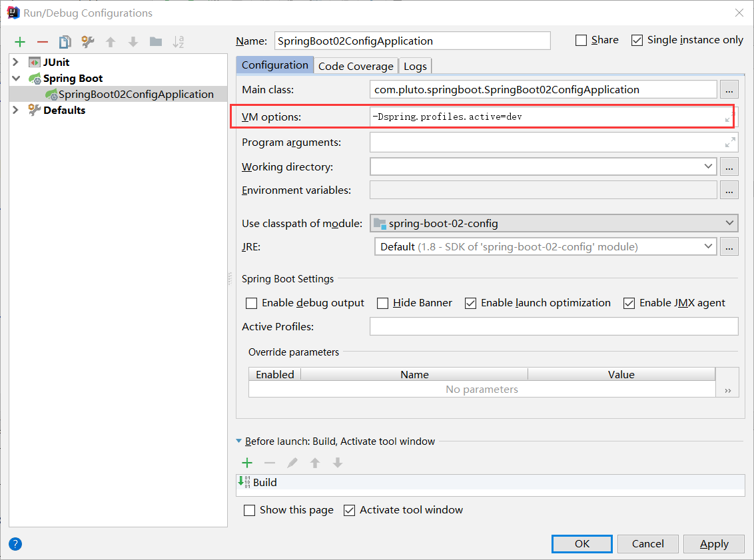The width and height of the screenshot is (754, 560).
Task: Move Before launch task up
Action: (x=315, y=463)
